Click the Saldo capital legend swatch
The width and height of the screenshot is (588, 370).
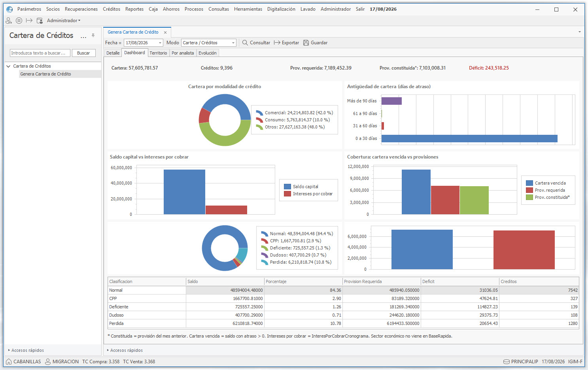click(x=287, y=187)
